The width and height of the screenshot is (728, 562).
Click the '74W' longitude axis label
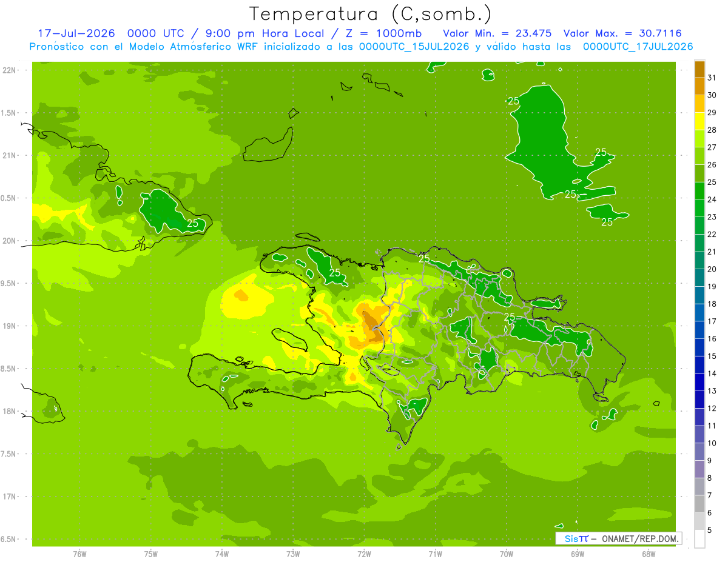(222, 554)
